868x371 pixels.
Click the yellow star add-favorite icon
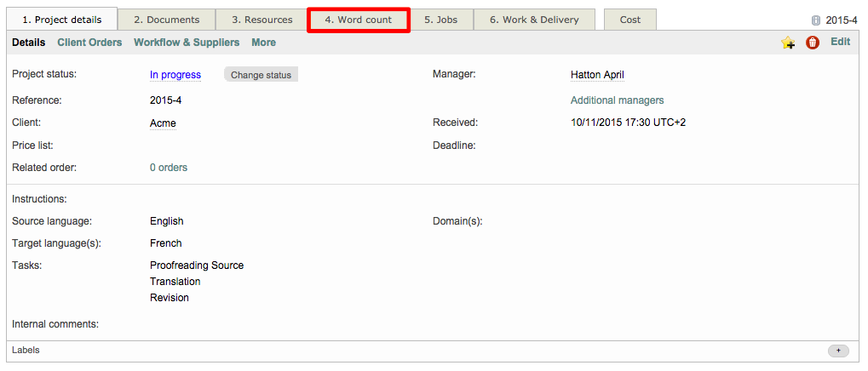tap(788, 43)
